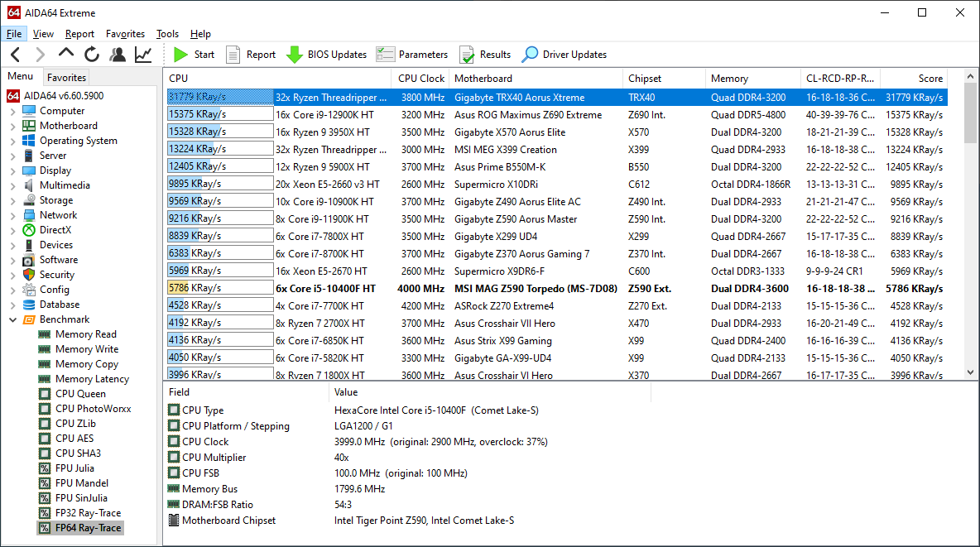Expand the Storage tree node
Image resolution: width=980 pixels, height=547 pixels.
pyautogui.click(x=13, y=200)
